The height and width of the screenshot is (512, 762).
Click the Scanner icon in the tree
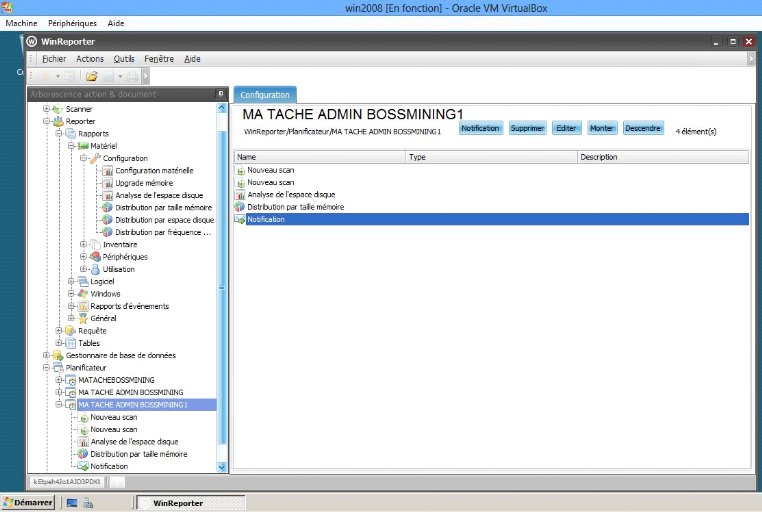57,109
